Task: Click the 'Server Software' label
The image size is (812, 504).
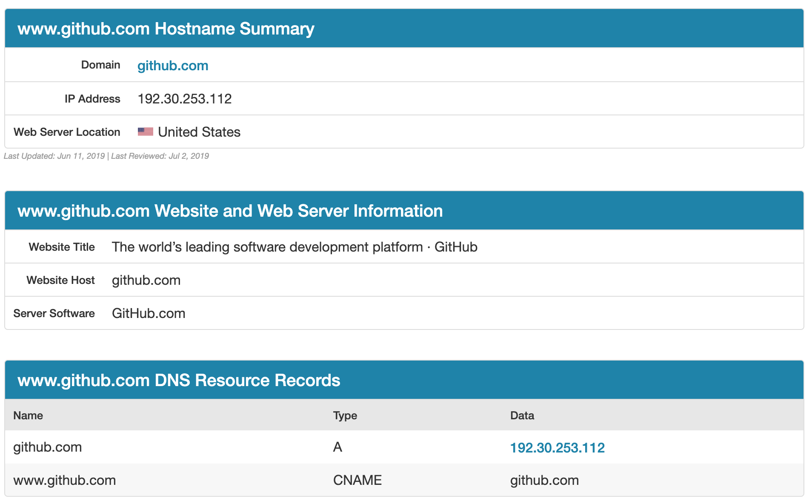Action: [x=54, y=313]
